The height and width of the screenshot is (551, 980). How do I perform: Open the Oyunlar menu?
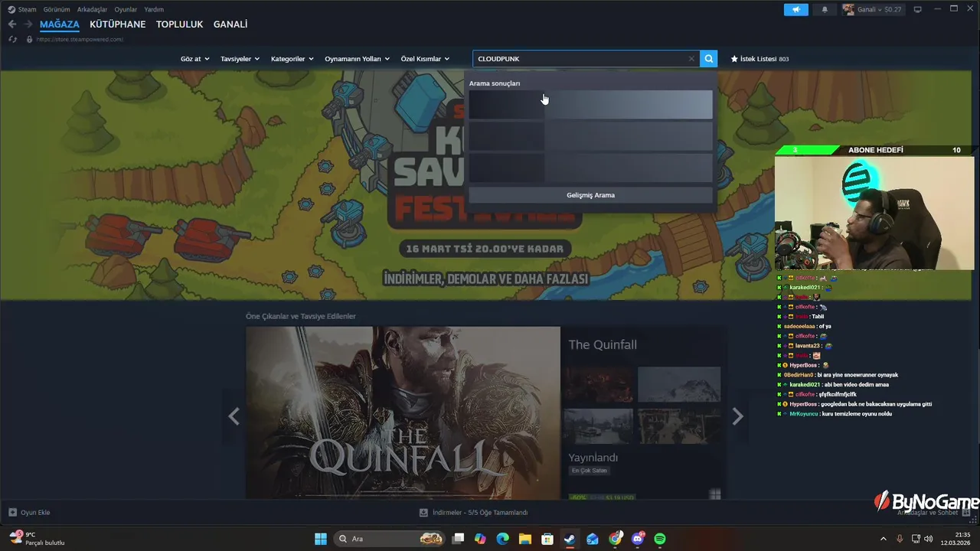(126, 9)
